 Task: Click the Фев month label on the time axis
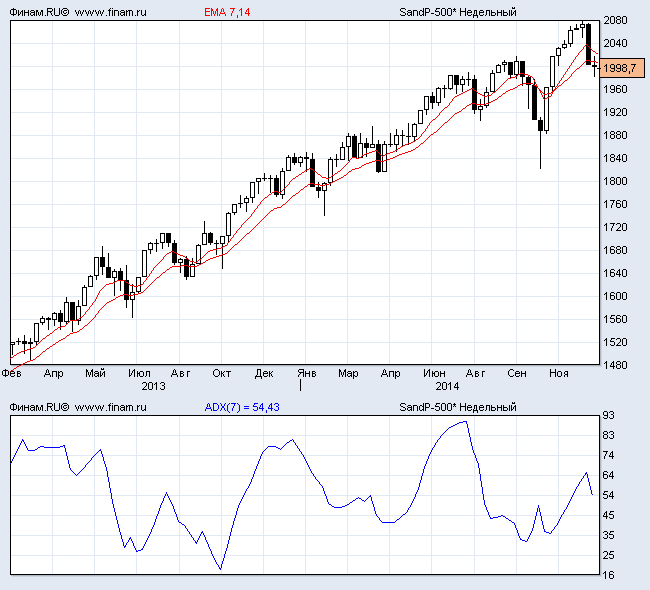pos(12,373)
